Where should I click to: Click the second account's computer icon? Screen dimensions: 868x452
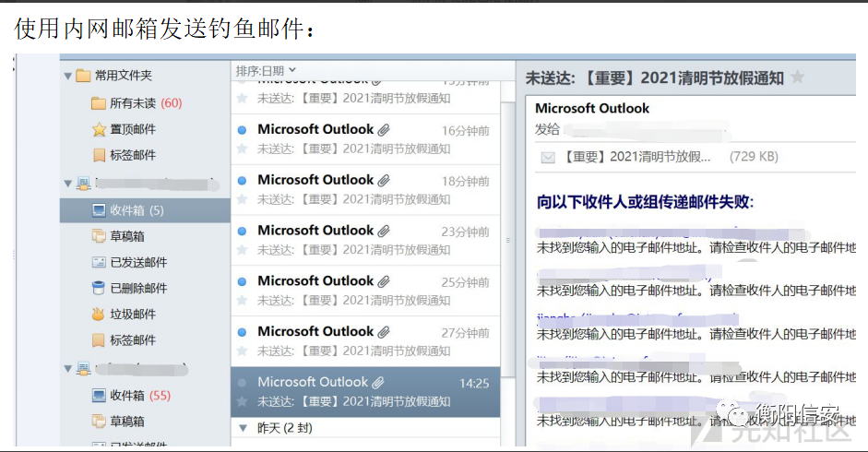click(x=84, y=368)
